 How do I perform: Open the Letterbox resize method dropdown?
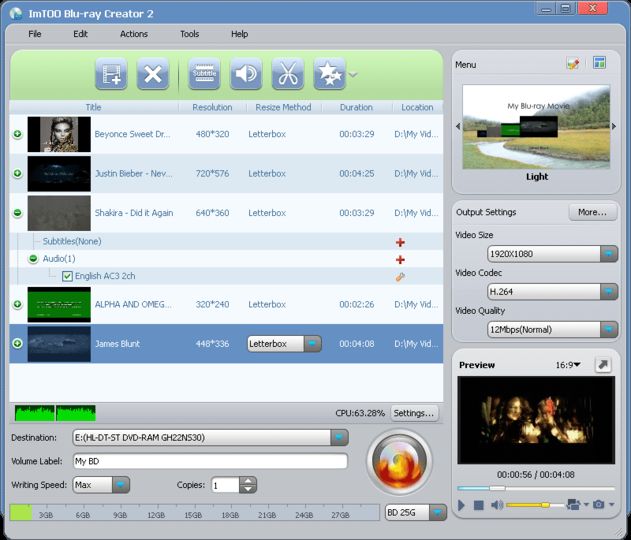pyautogui.click(x=313, y=344)
